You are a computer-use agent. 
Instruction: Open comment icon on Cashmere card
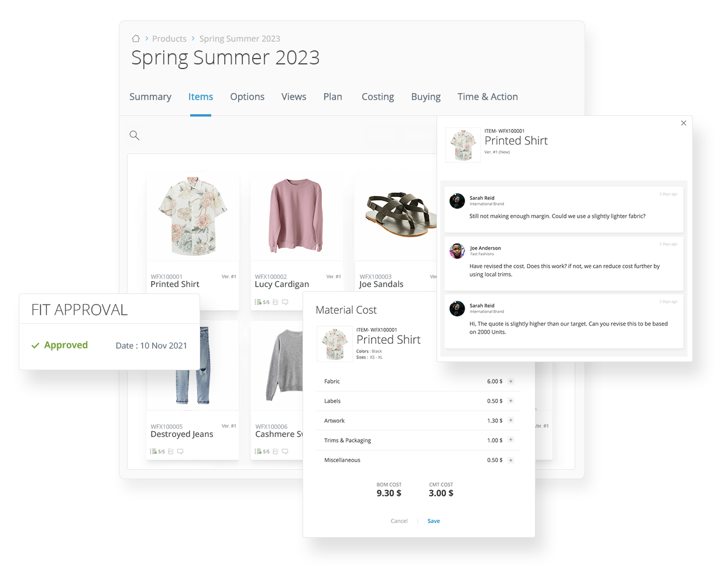click(285, 452)
